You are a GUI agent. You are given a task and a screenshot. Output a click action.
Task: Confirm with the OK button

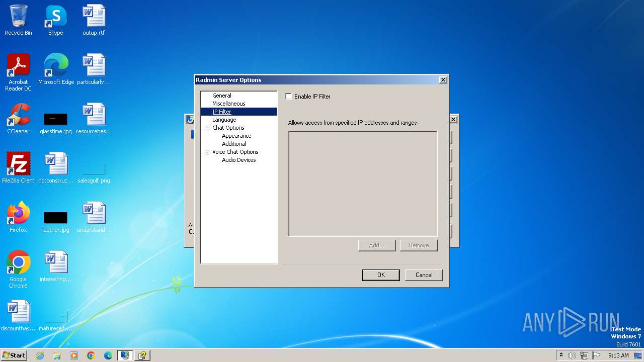click(381, 275)
